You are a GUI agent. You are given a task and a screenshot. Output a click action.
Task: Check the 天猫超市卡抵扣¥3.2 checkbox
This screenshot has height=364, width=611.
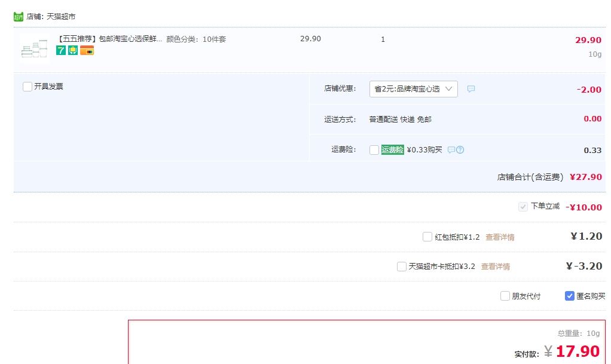click(x=402, y=267)
